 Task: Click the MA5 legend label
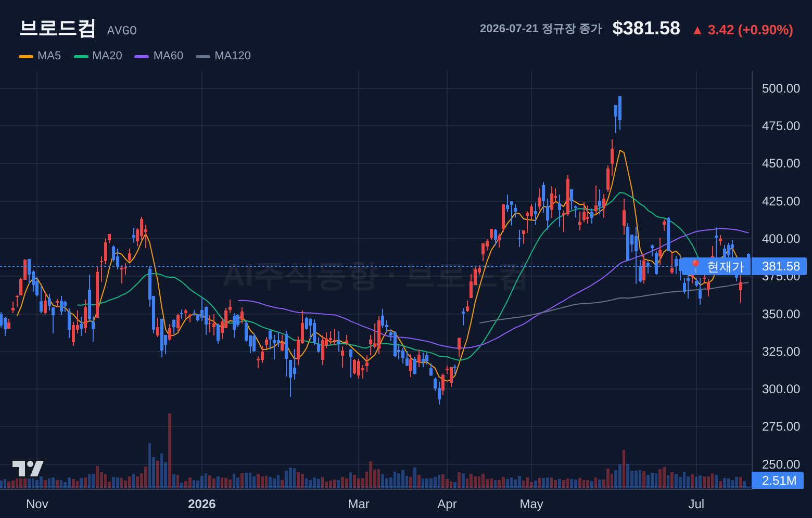[49, 56]
